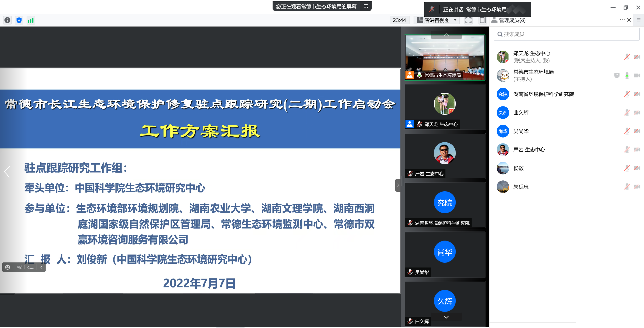Toggle camera for 常德市生态环境局 in list
Viewport: 644px width, 328px height.
(637, 76)
